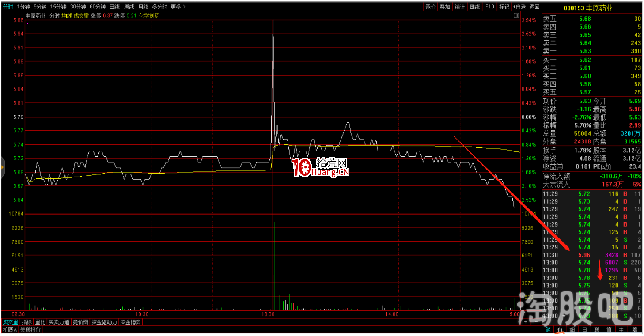This screenshot has width=644, height=336.
Task: Expand the 更多 period options
Action: (x=178, y=7)
